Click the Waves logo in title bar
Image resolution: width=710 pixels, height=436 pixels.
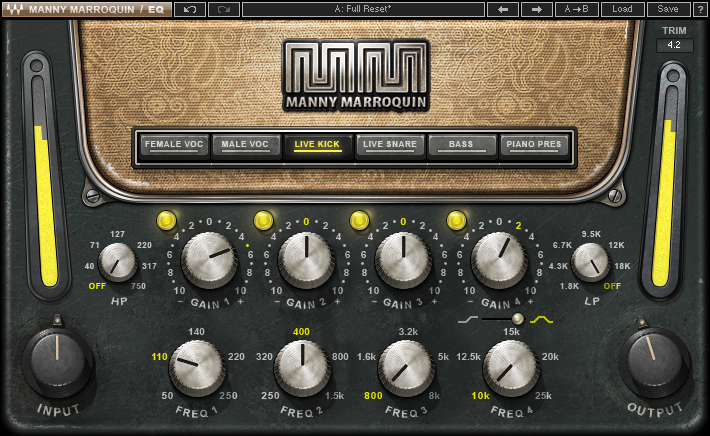14,9
